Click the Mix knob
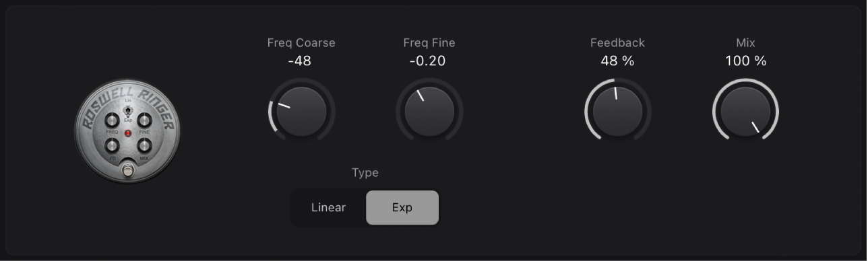The width and height of the screenshot is (868, 261). point(745,112)
